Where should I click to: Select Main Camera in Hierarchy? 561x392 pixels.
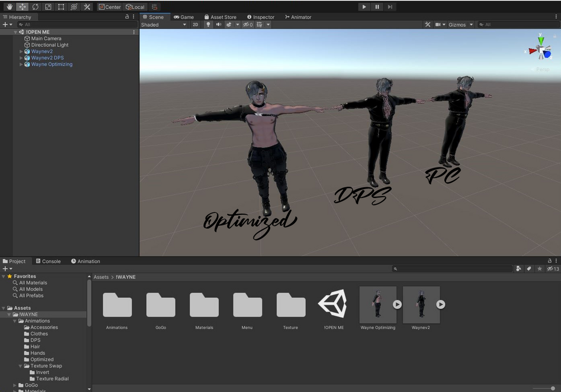(x=46, y=38)
